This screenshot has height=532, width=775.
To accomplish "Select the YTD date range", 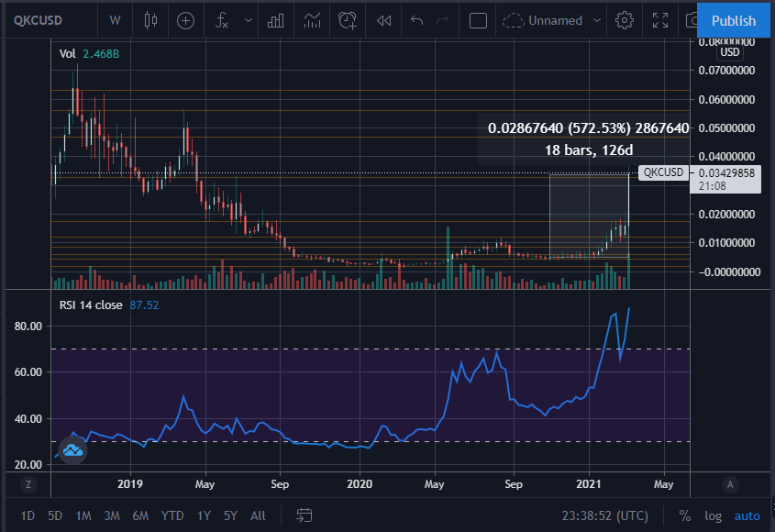I will coord(172,515).
